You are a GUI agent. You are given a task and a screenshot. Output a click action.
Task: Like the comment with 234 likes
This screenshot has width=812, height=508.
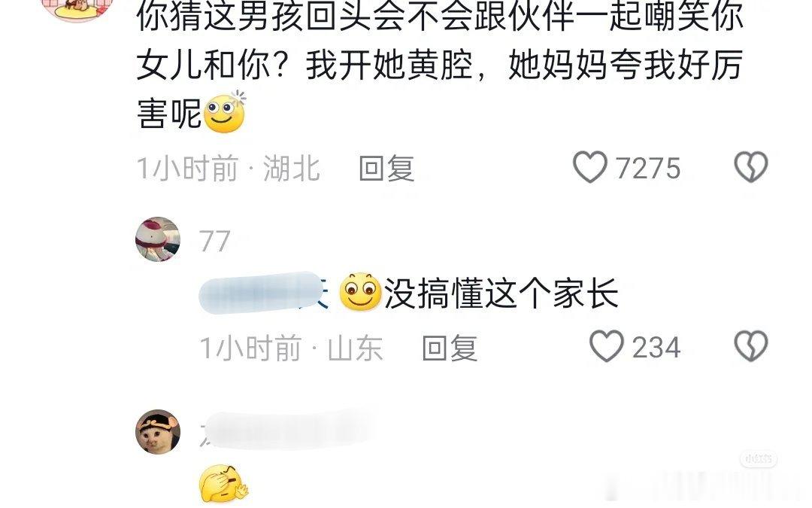[x=607, y=346]
